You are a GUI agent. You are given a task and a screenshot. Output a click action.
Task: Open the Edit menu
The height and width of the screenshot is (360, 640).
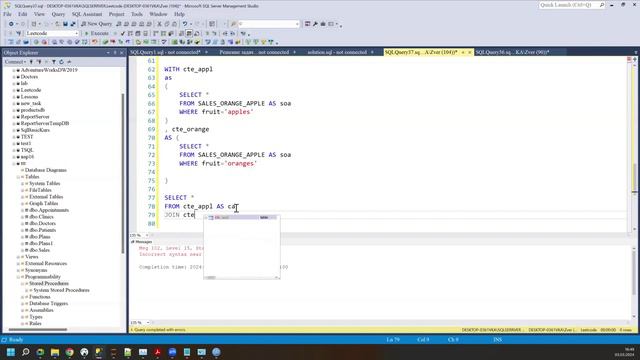coord(22,14)
